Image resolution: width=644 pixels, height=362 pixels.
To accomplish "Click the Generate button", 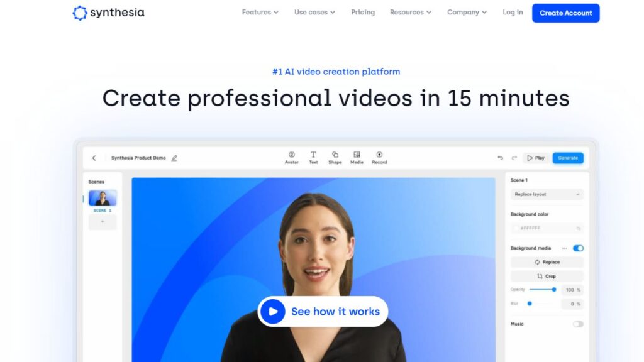I will click(568, 158).
